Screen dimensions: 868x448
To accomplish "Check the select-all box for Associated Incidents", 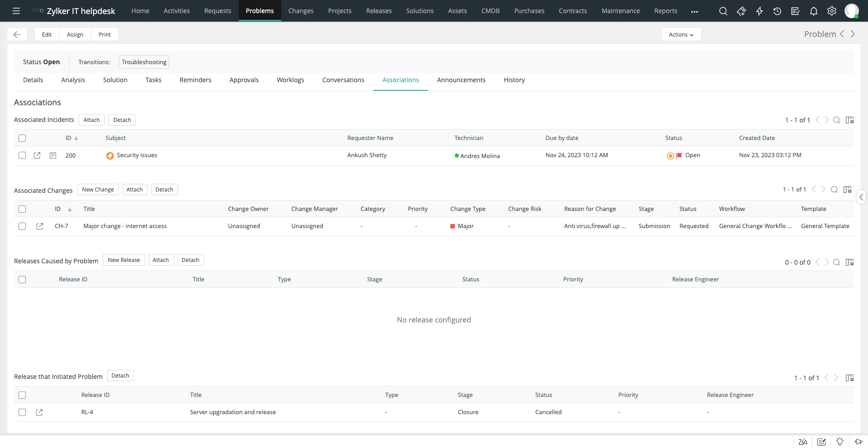I will (22, 138).
